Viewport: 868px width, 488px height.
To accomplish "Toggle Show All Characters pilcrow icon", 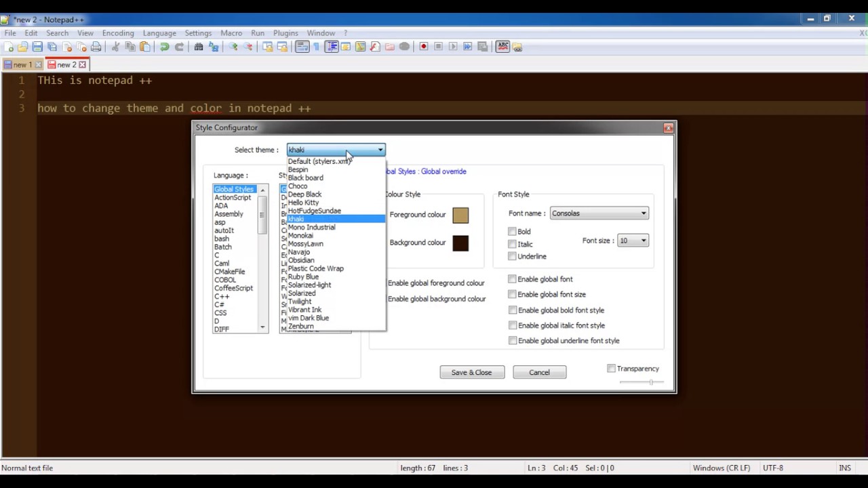I will click(316, 47).
